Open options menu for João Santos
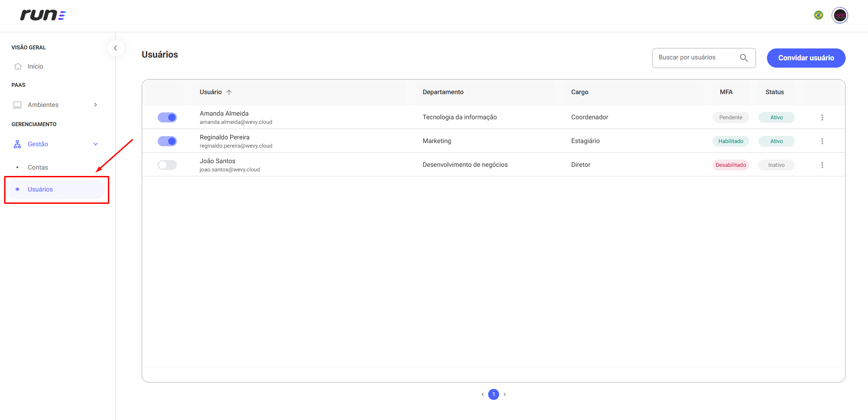This screenshot has width=868, height=420. [822, 165]
